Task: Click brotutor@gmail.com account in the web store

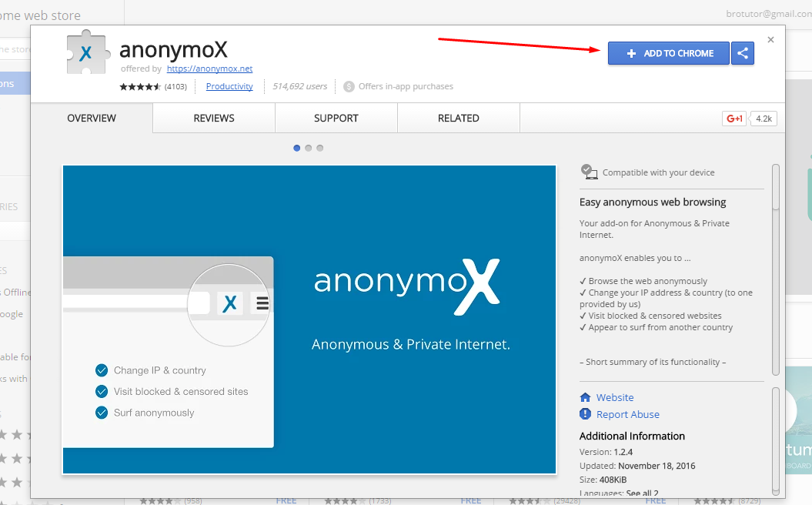Action: [769, 14]
